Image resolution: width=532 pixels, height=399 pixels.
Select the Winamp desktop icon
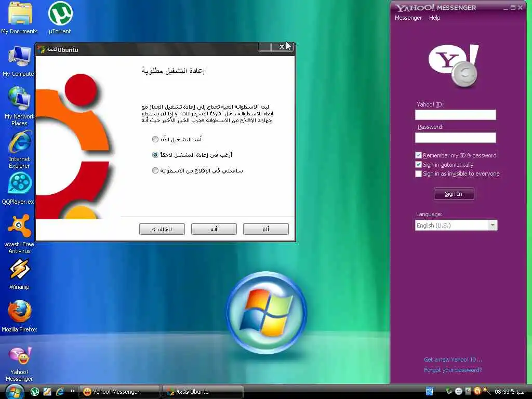tap(19, 274)
